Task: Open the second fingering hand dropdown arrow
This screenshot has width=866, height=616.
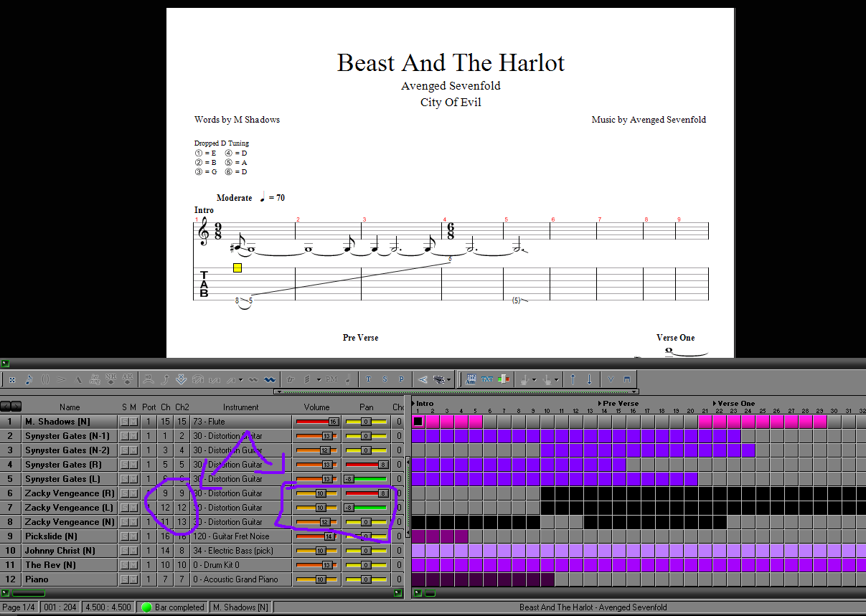Action: pos(557,379)
